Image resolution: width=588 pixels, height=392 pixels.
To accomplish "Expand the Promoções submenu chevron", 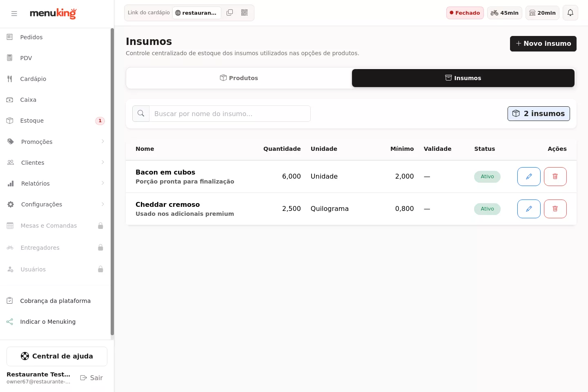I will coord(102,141).
